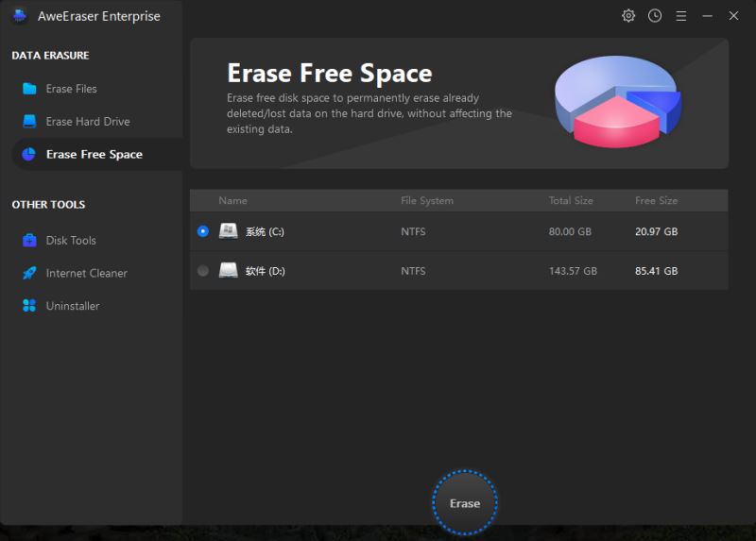Click the Internet Cleaner rocket icon
756x541 pixels.
[x=29, y=273]
